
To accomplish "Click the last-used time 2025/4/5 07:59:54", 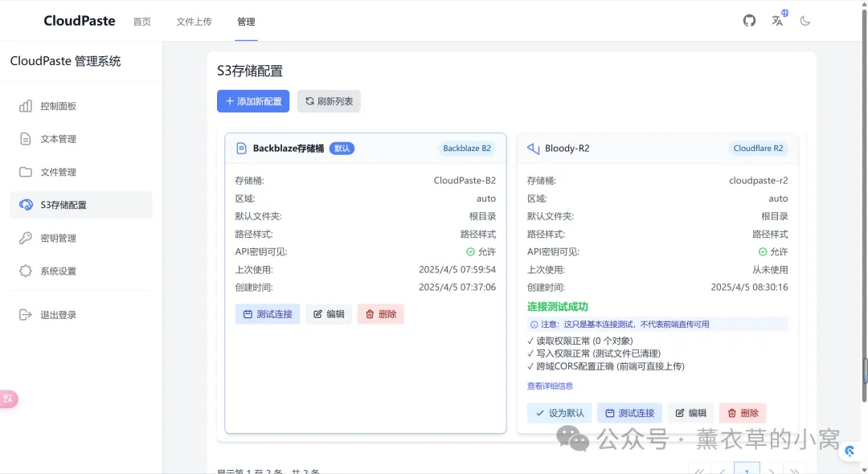I will click(457, 269).
